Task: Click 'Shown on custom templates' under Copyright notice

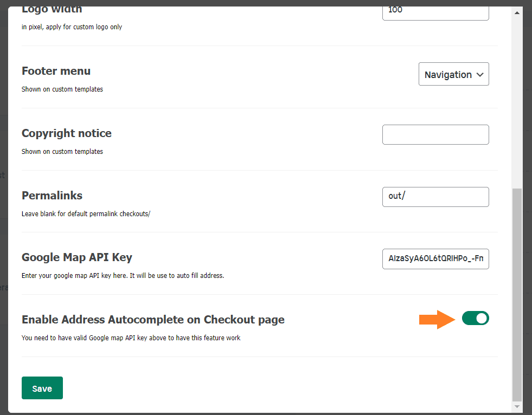Action: 62,151
